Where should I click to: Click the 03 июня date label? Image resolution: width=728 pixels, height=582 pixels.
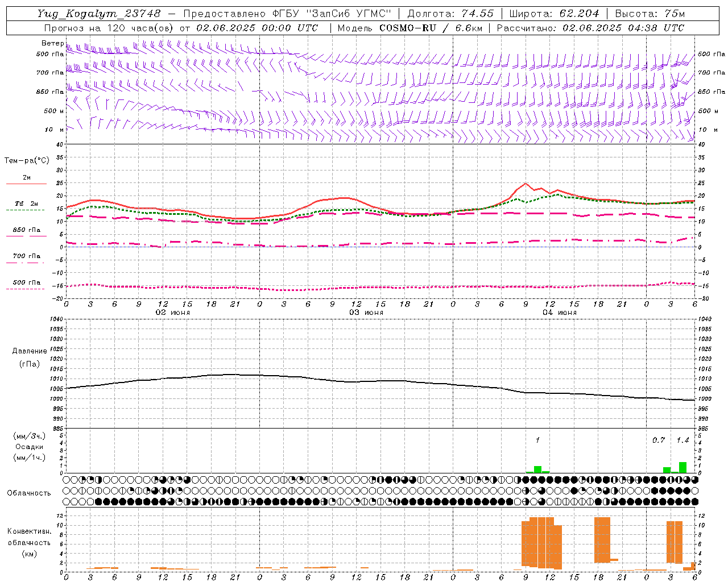coord(366,313)
